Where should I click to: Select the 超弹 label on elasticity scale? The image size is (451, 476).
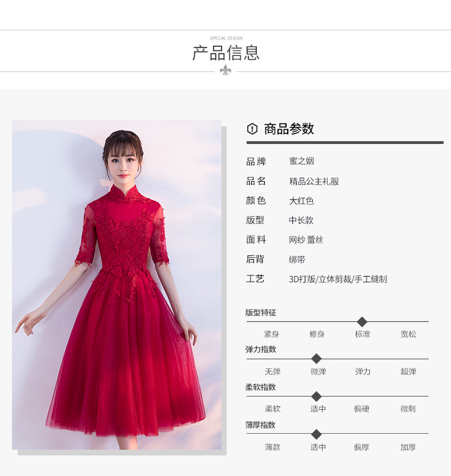408,371
